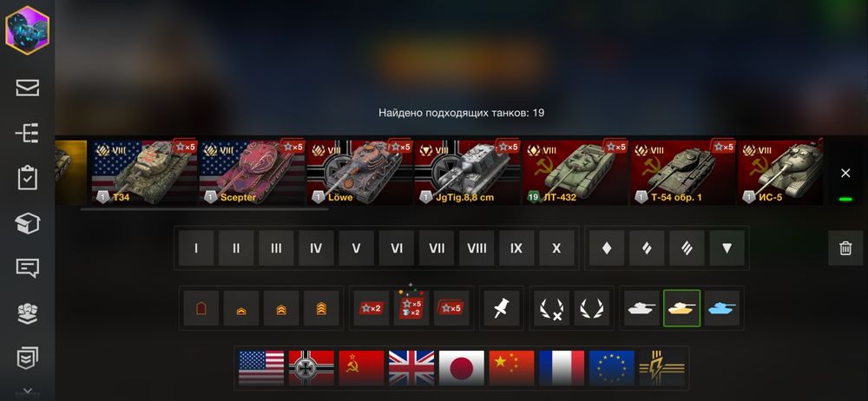The width and height of the screenshot is (868, 401).
Task: Toggle the x5 XP bonus filter
Action: (451, 308)
